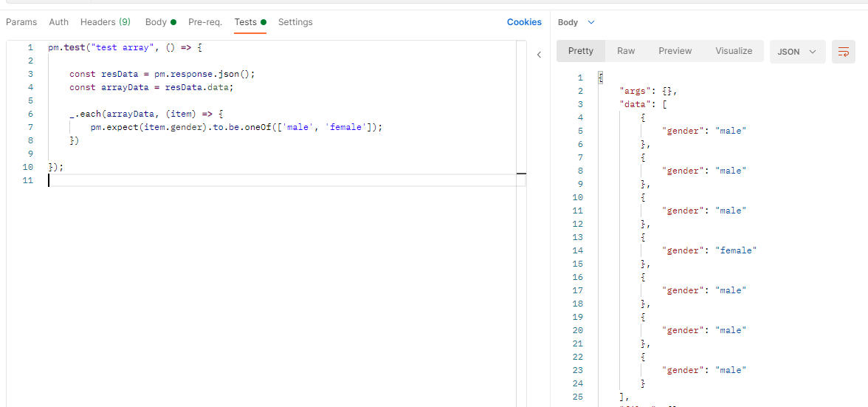This screenshot has height=407, width=868.
Task: Click the pm.expect oneOf code line
Action: point(237,127)
